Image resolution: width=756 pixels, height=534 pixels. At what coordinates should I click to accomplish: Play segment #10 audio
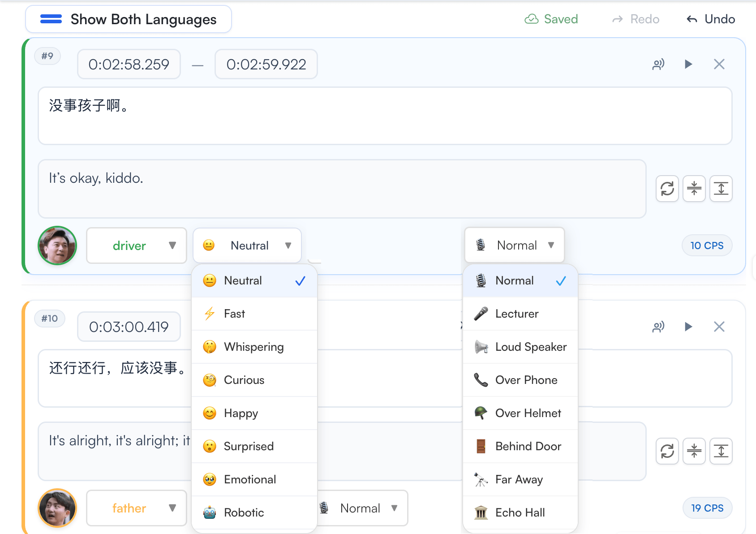click(688, 327)
